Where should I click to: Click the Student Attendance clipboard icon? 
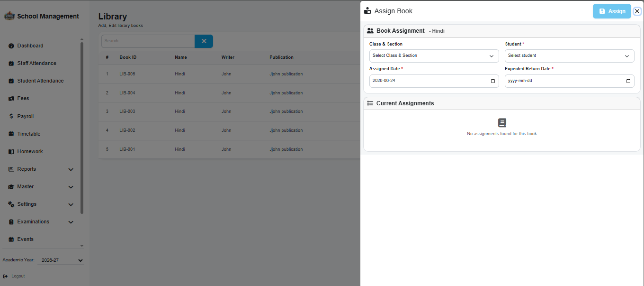[11, 81]
